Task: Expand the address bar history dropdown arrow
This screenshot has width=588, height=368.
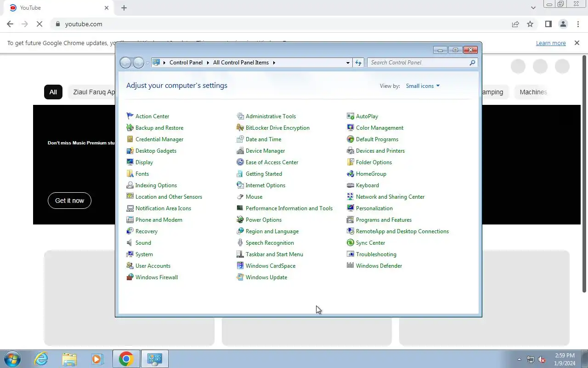Action: click(x=348, y=63)
